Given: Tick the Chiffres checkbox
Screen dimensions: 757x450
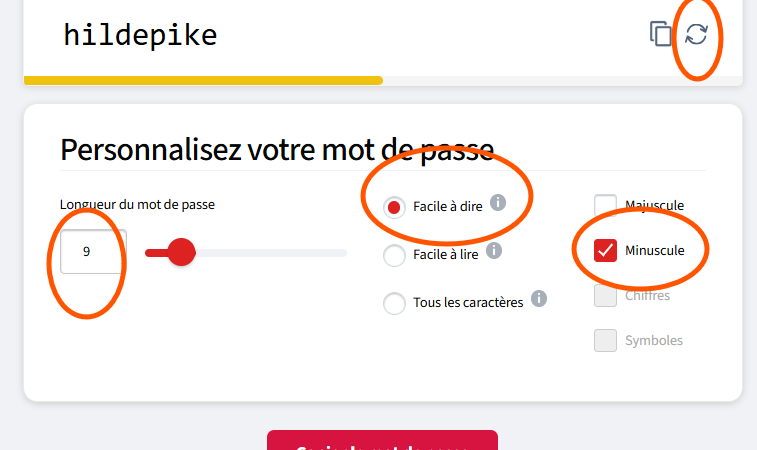Looking at the screenshot, I should click(605, 295).
